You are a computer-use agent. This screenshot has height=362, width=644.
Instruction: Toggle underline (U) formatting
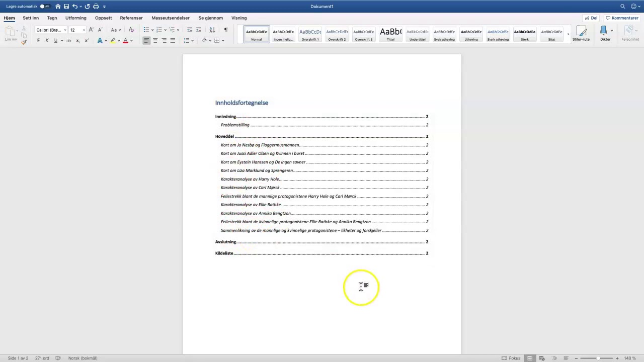click(x=55, y=41)
